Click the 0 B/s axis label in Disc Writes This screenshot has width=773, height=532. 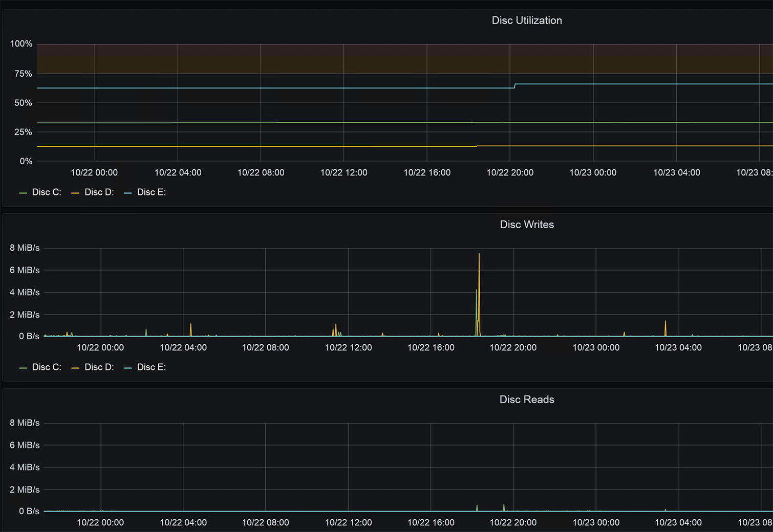coord(29,337)
